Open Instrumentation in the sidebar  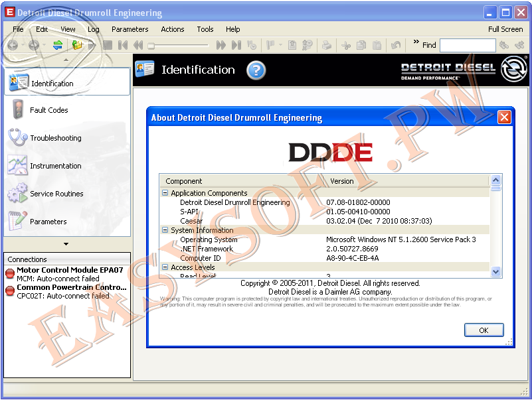[x=67, y=166]
